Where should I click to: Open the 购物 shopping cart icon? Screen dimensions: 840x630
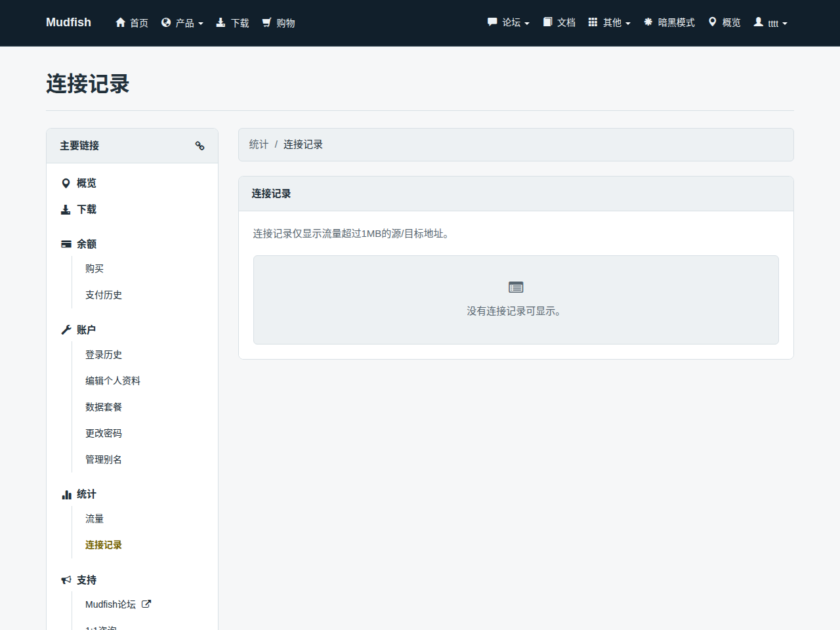(266, 22)
